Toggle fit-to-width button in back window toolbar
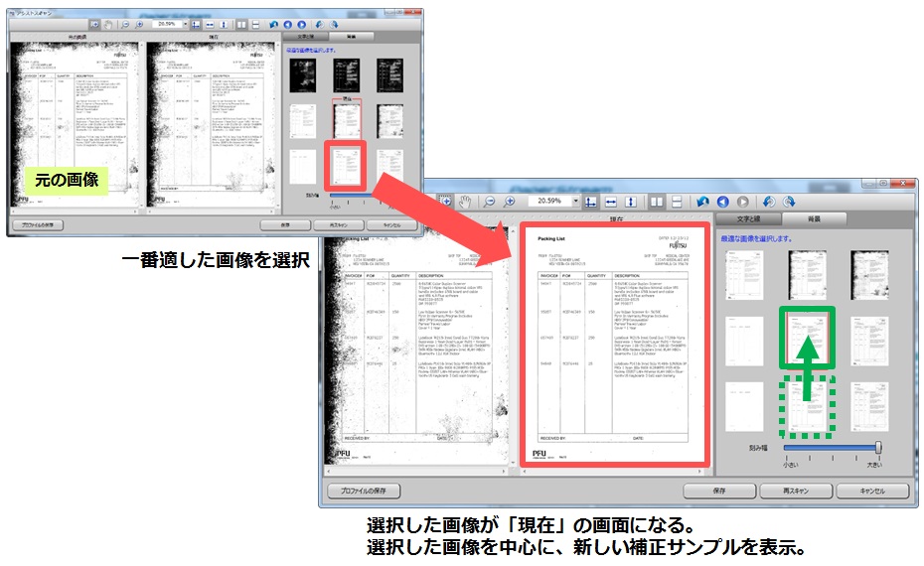924x566 pixels. pos(210,24)
